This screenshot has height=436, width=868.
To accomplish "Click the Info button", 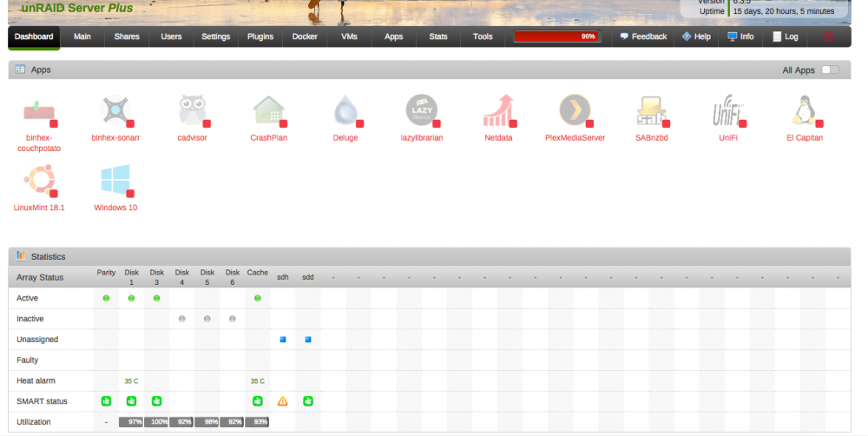I will coord(740,36).
